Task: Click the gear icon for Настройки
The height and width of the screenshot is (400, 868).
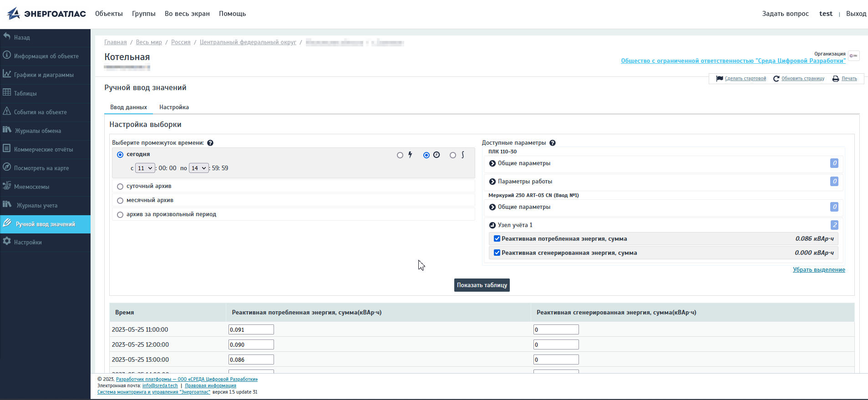Action: click(x=7, y=242)
